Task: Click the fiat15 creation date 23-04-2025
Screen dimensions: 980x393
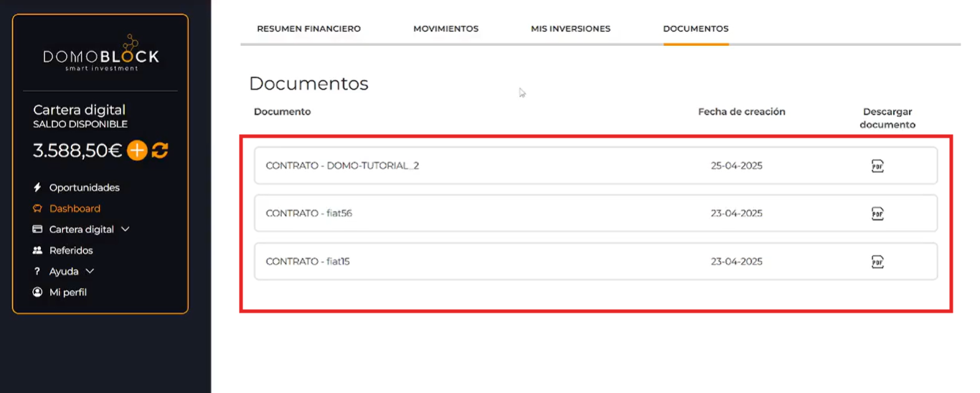Action: click(x=737, y=261)
